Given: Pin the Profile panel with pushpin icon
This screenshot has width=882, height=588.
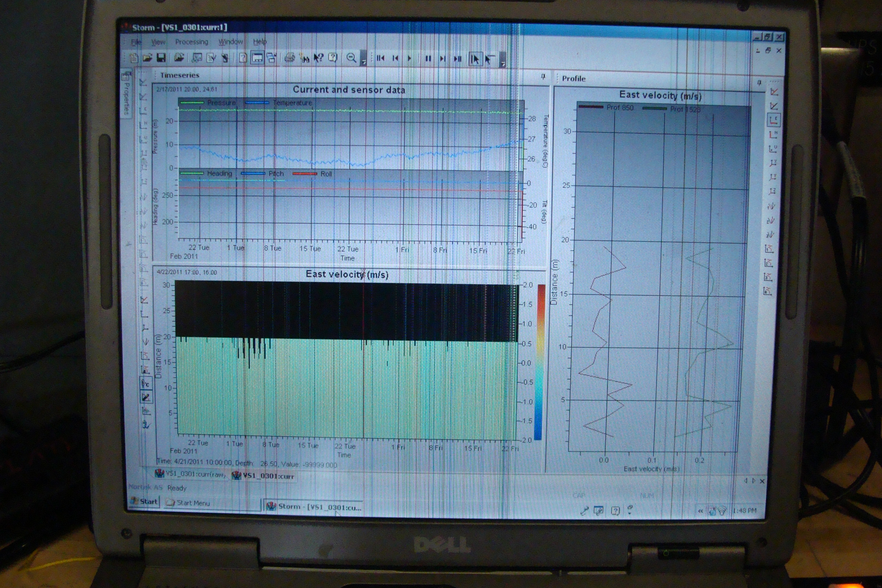Looking at the screenshot, I should point(759,82).
